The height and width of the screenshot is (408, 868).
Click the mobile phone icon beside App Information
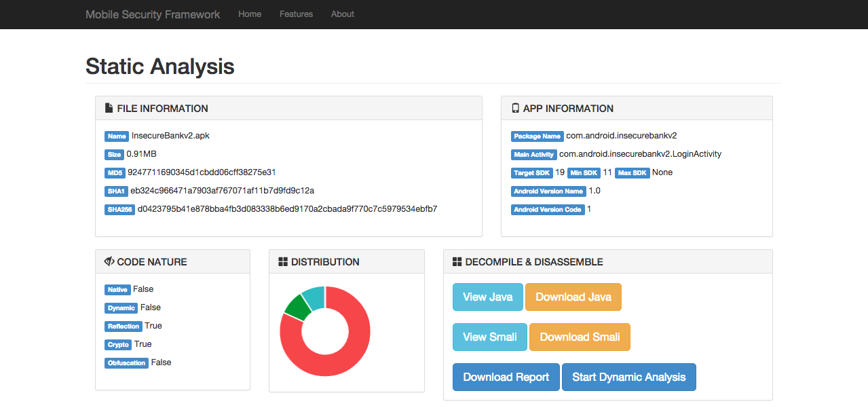[x=515, y=108]
